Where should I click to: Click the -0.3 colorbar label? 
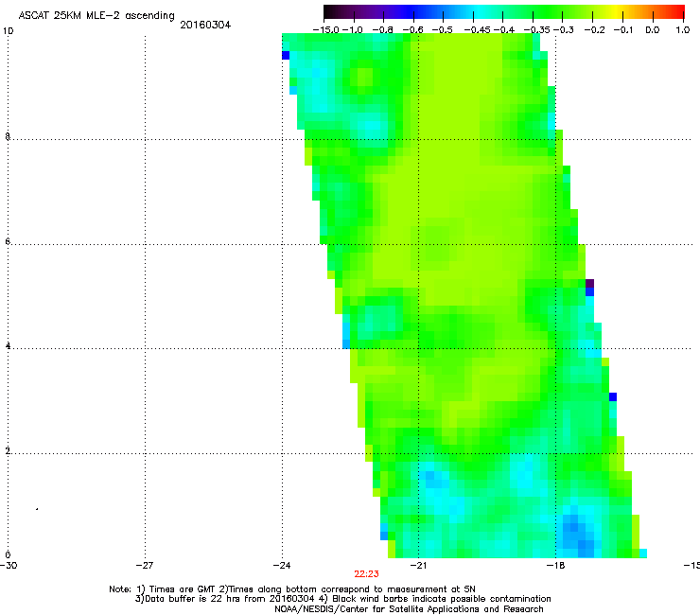click(564, 30)
